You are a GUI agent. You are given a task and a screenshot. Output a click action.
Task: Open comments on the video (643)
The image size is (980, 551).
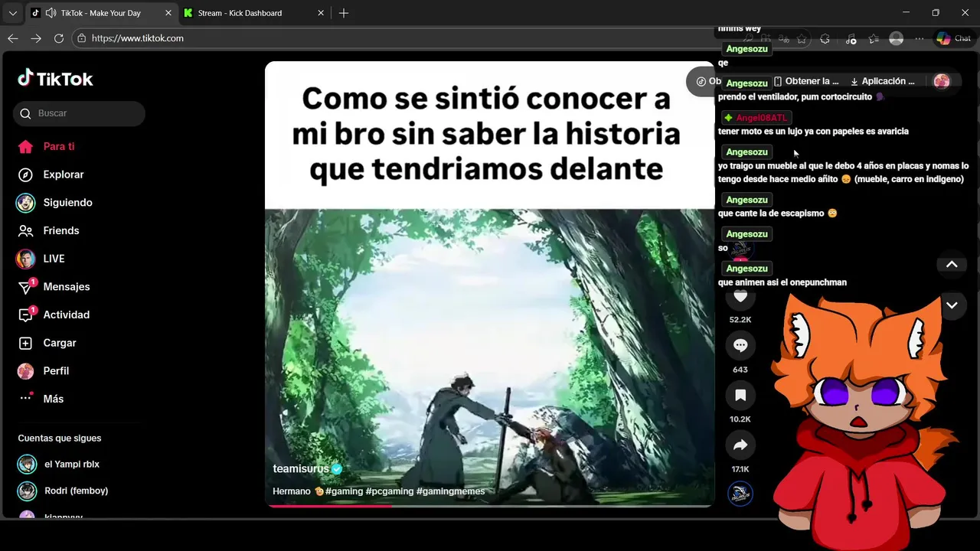[740, 345]
